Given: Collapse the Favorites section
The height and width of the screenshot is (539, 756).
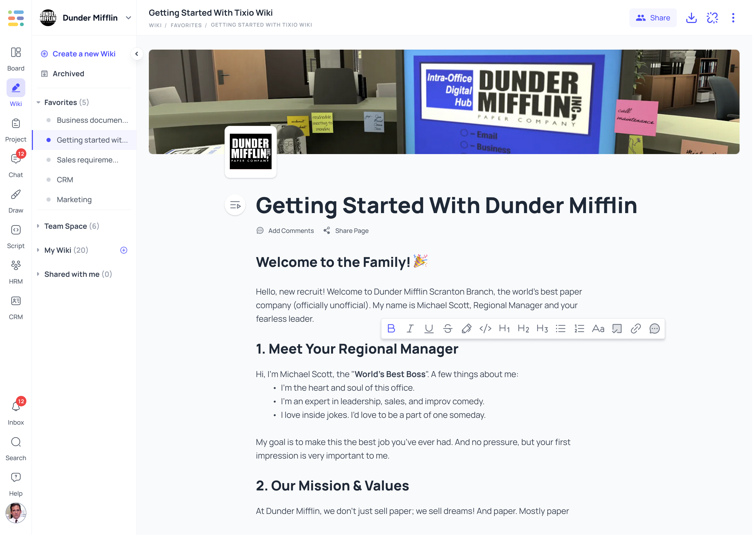Looking at the screenshot, I should 38,102.
